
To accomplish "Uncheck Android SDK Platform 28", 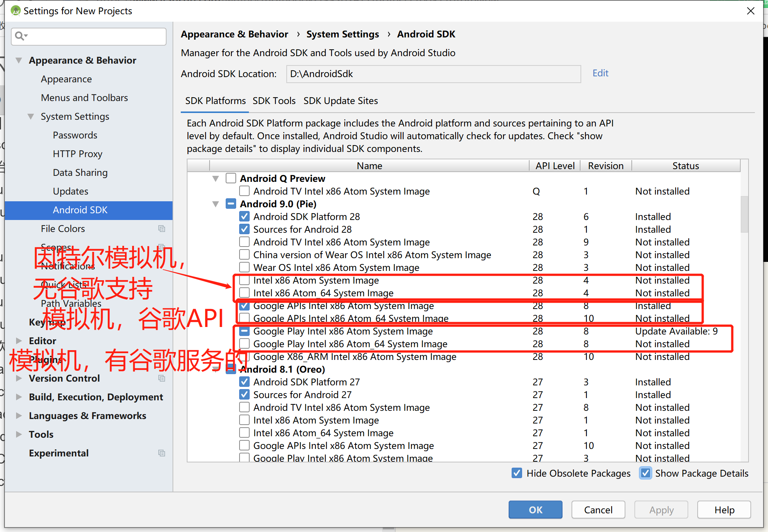I will click(244, 217).
